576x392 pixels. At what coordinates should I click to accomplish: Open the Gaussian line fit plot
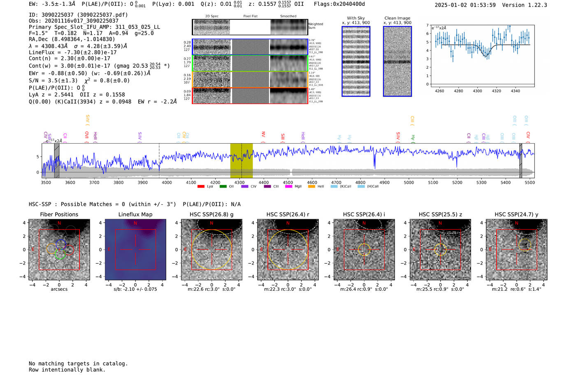(483, 56)
